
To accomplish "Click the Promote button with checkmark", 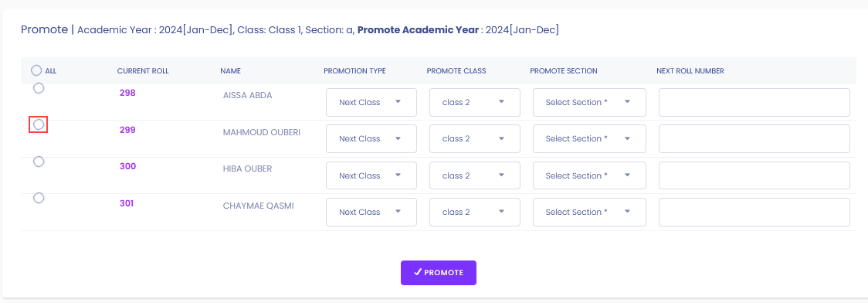I will pos(439,273).
